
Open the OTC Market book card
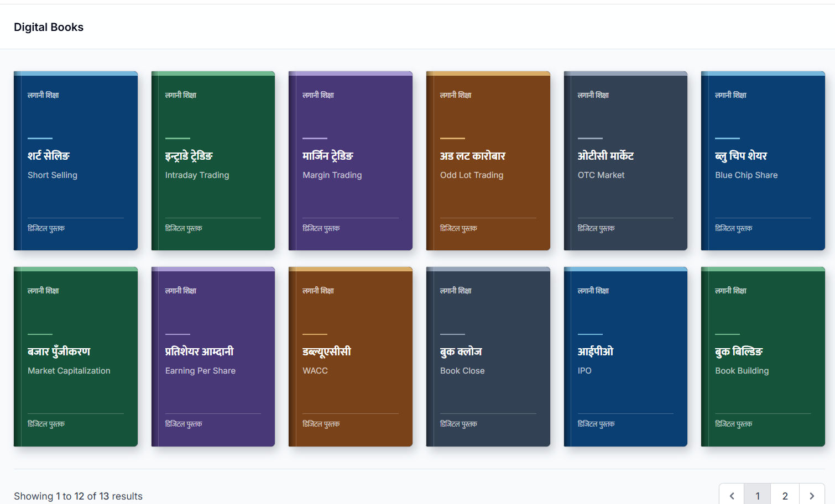point(625,161)
